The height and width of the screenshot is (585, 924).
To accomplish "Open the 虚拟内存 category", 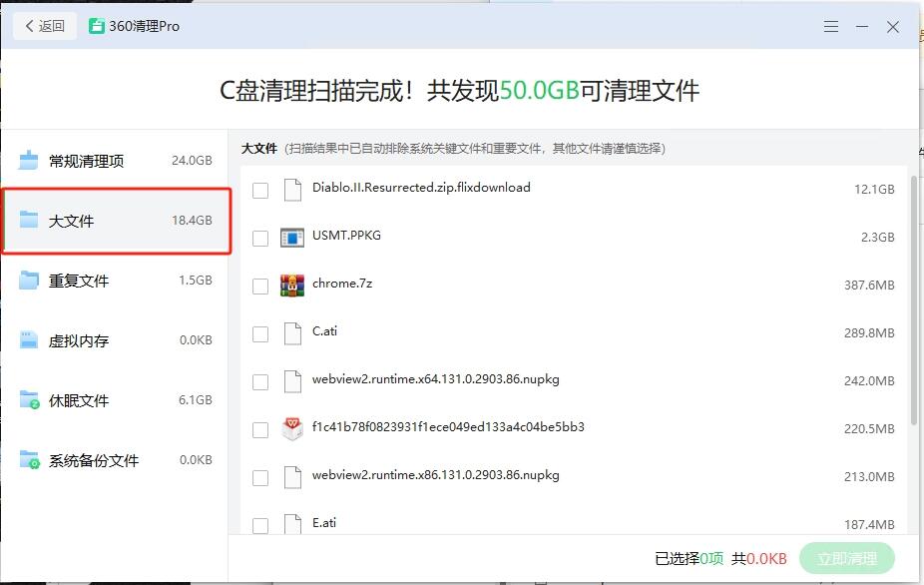I will coord(115,340).
